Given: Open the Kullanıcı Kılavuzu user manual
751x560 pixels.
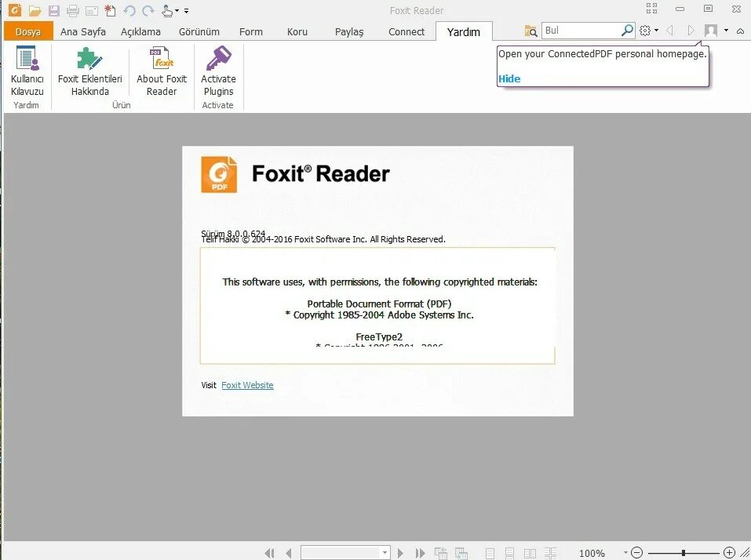Looking at the screenshot, I should coord(27,71).
